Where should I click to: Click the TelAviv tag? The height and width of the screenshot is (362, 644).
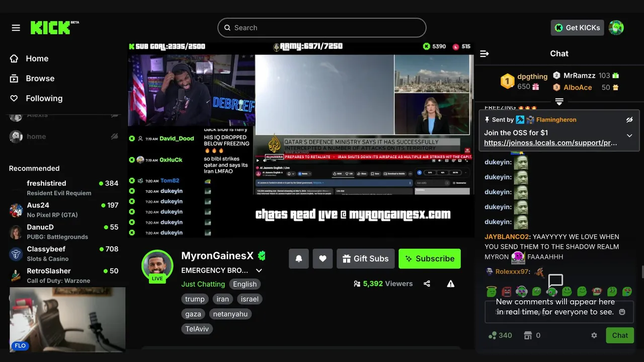tap(197, 329)
